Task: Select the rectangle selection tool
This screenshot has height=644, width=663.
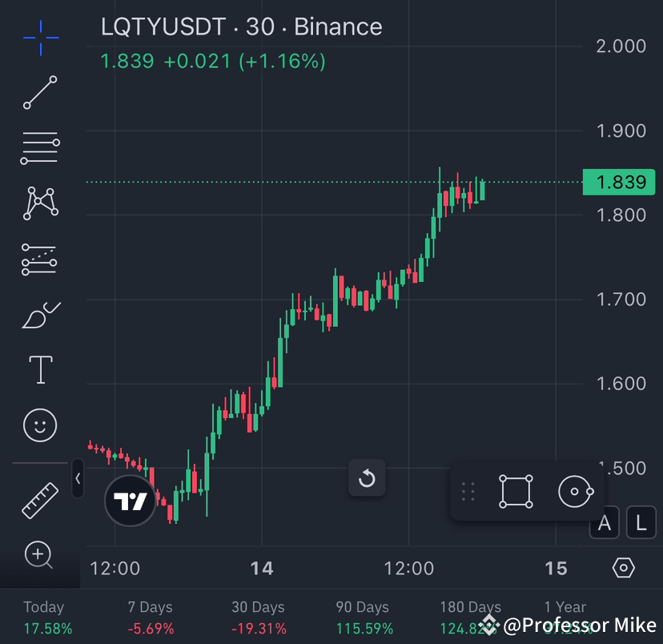Action: 515,490
